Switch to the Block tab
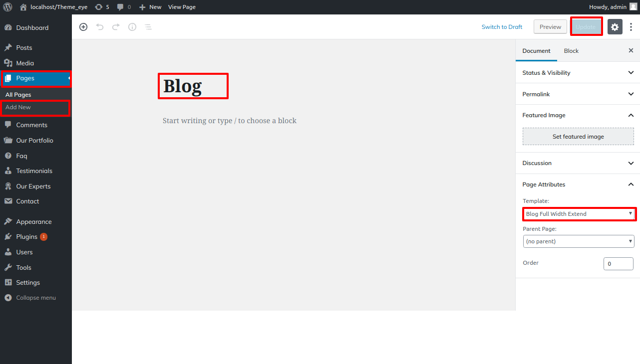Screen dimensions: 640x364 point(571,50)
